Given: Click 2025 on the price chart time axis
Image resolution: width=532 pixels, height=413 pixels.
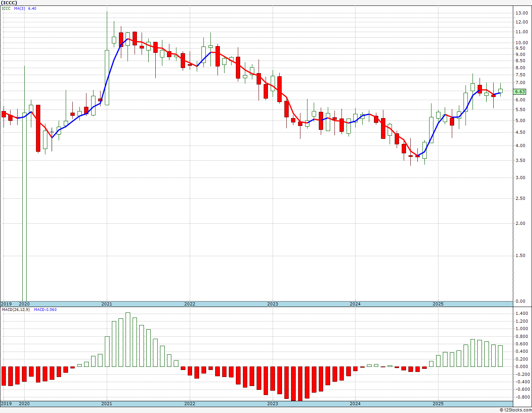Looking at the screenshot, I should coord(438,304).
